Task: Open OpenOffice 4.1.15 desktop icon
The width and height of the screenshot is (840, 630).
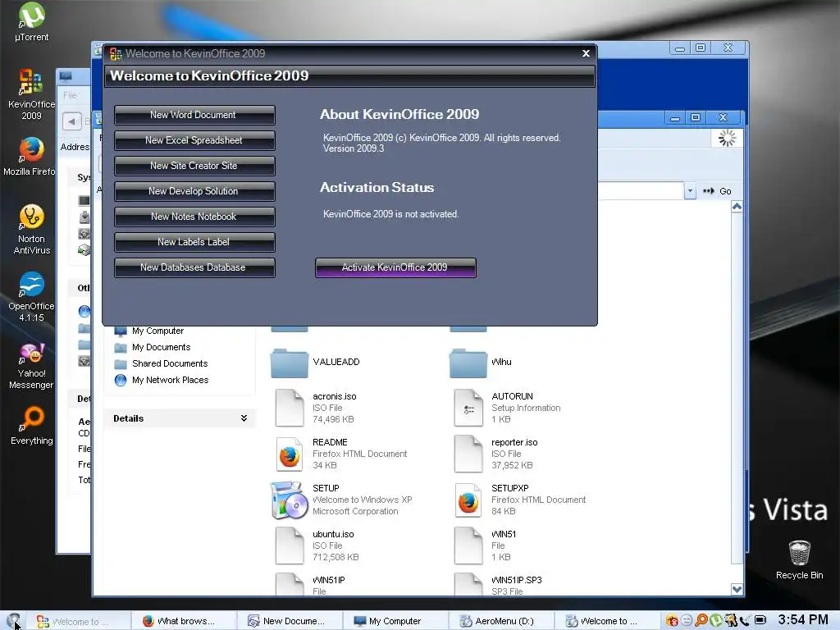Action: click(x=31, y=296)
